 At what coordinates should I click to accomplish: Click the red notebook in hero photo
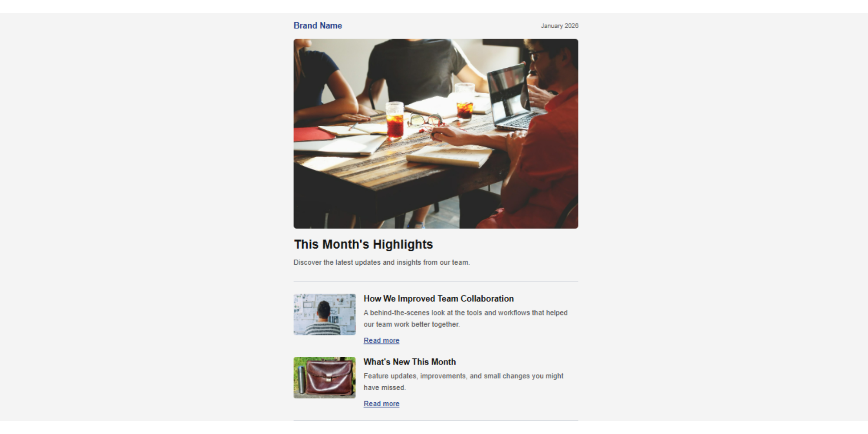pos(313,134)
